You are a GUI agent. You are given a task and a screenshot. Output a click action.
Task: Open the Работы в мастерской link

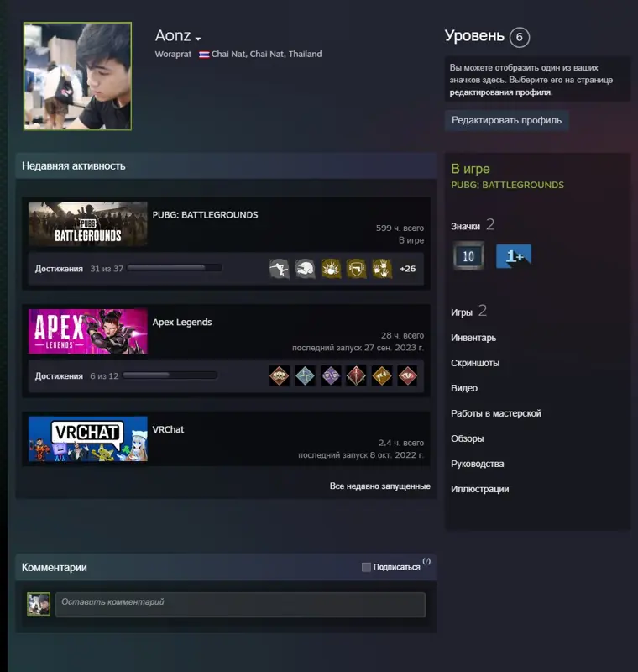click(x=496, y=413)
